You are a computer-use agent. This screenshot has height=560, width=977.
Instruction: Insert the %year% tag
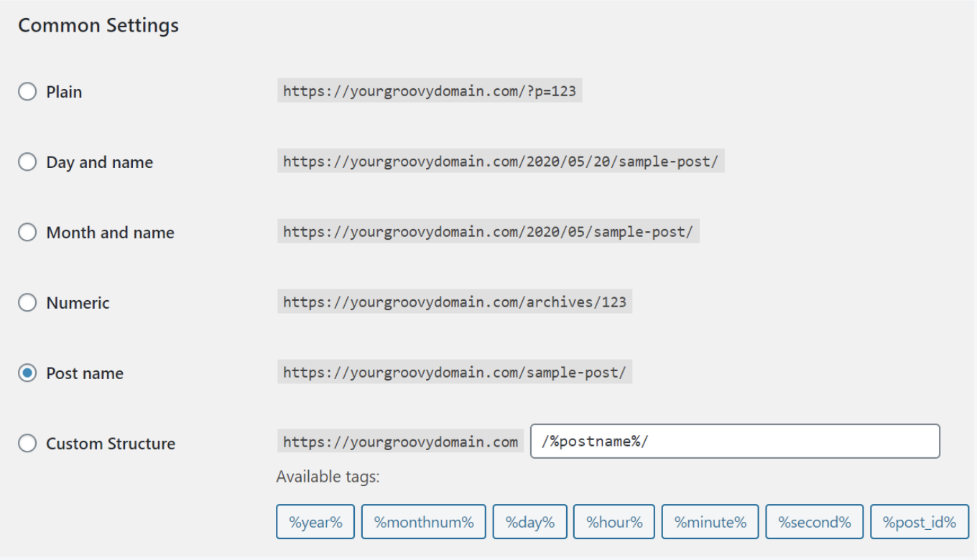315,522
